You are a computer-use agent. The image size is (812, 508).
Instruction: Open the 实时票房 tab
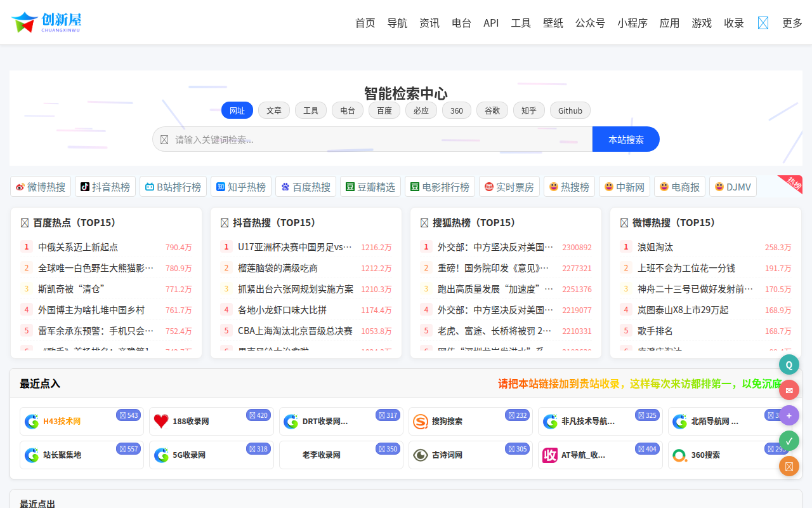(509, 187)
